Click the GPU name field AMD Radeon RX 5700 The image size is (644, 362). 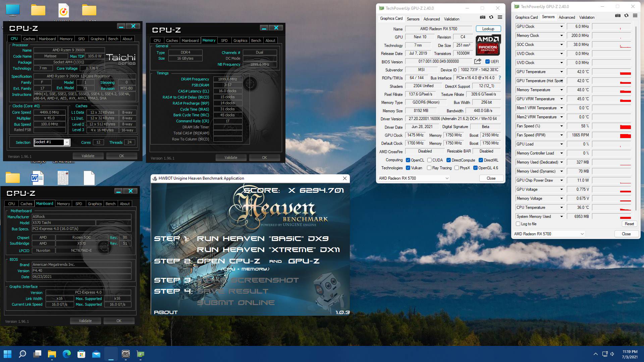(x=438, y=29)
